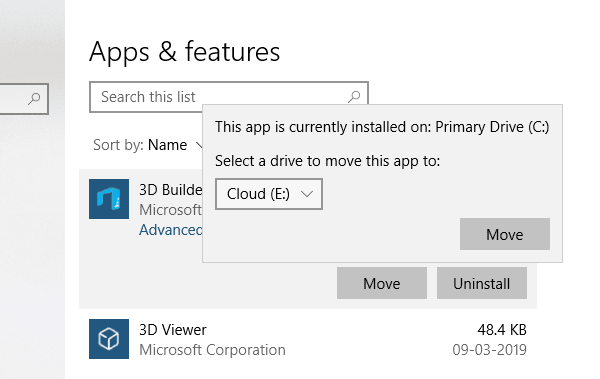Click the Uninstall button for 3D Builder

coord(482,283)
